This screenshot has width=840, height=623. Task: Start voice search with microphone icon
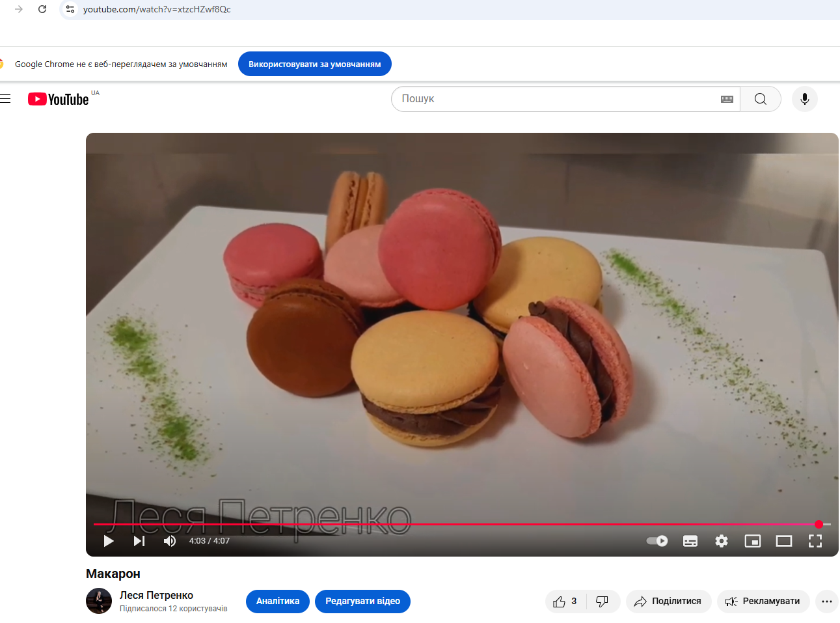pos(804,99)
